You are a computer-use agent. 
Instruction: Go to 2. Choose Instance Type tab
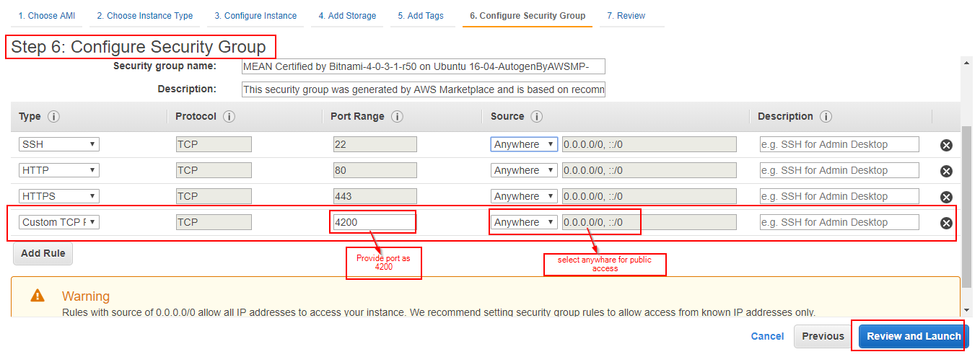click(x=145, y=16)
